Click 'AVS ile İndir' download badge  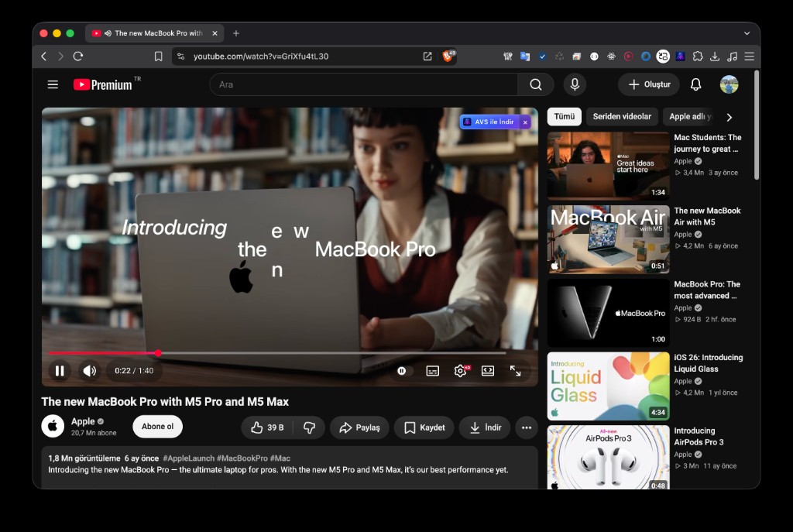pos(489,122)
